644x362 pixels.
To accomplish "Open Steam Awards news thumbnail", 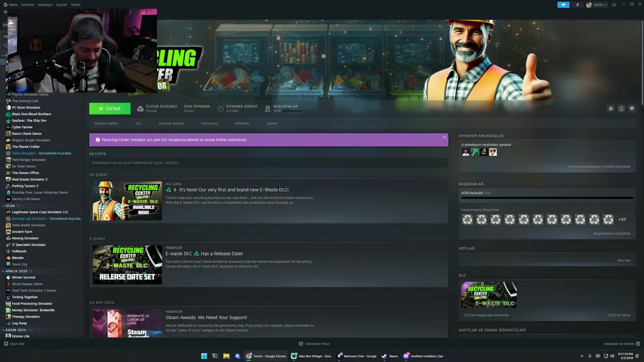I will pyautogui.click(x=127, y=323).
